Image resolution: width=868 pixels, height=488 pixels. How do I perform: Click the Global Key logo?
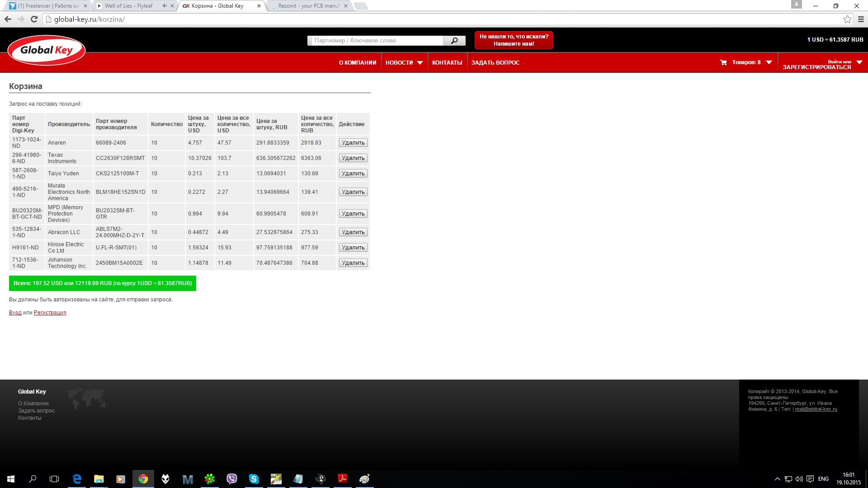coord(47,50)
